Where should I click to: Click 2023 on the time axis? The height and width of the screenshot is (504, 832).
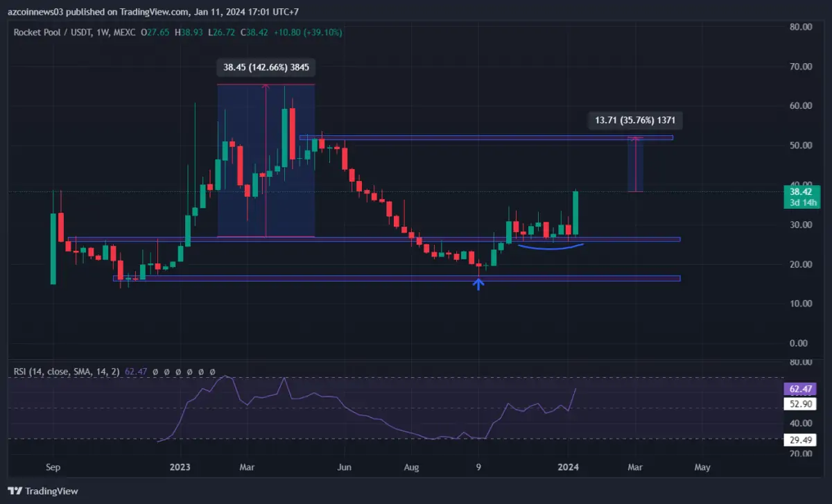click(x=179, y=467)
